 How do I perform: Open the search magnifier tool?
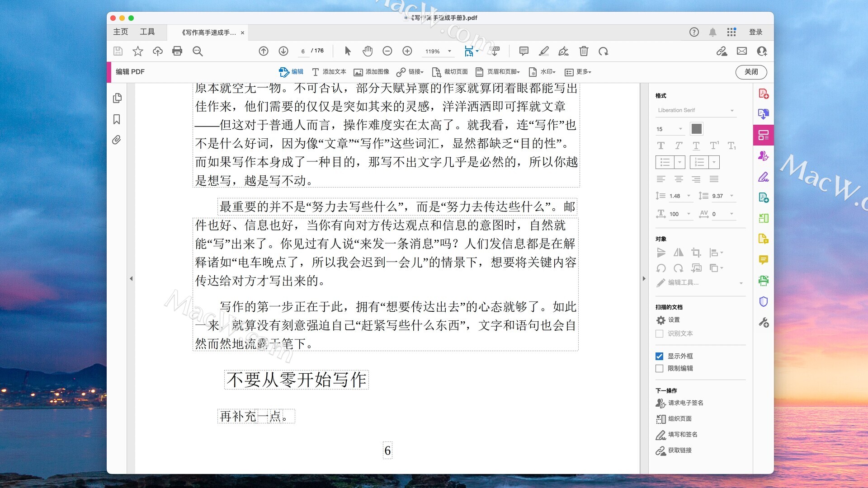click(x=198, y=51)
